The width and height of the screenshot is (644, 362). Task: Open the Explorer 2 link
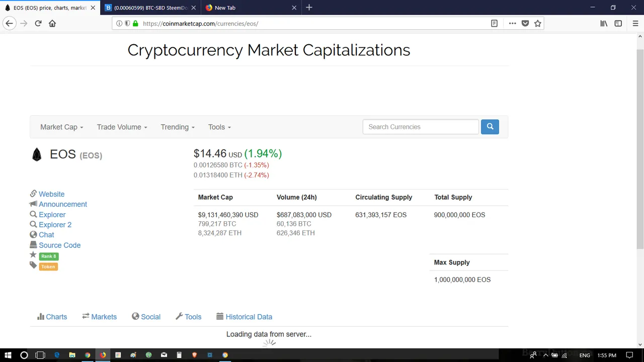coord(55,225)
